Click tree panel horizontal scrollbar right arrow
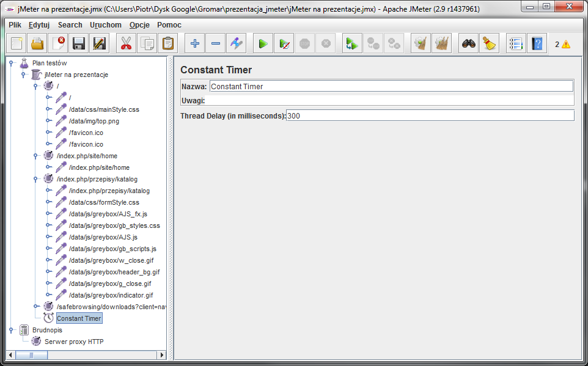 162,355
